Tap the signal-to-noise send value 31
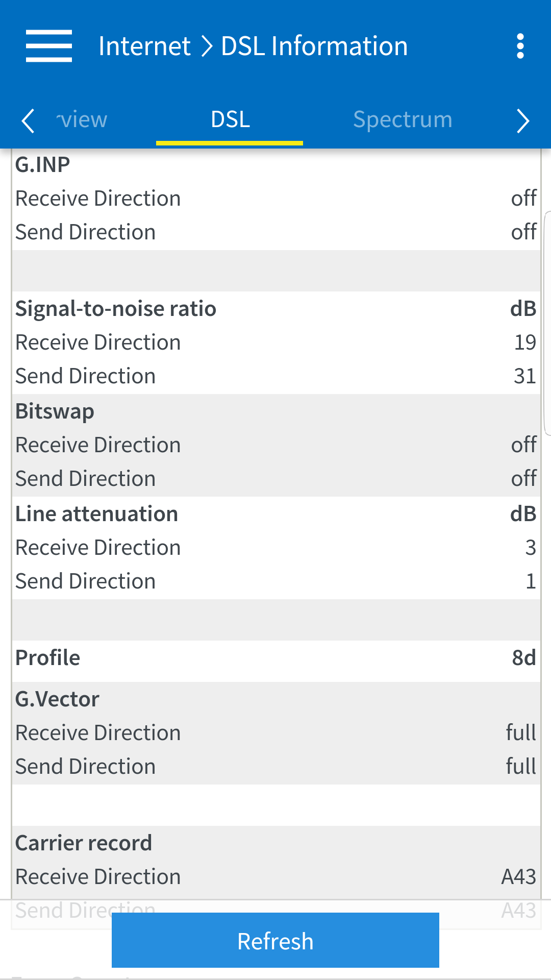The image size is (551, 980). [524, 376]
